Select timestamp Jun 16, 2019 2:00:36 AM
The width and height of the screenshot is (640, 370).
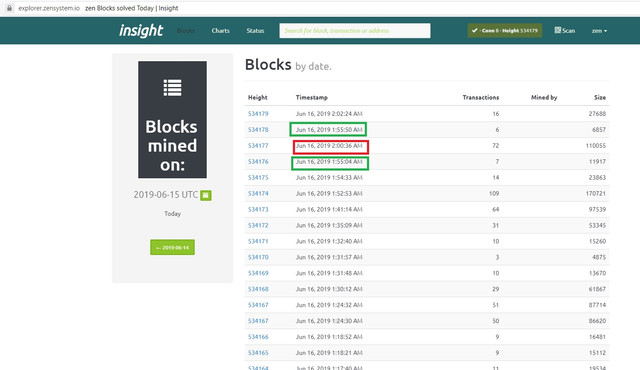(x=329, y=146)
